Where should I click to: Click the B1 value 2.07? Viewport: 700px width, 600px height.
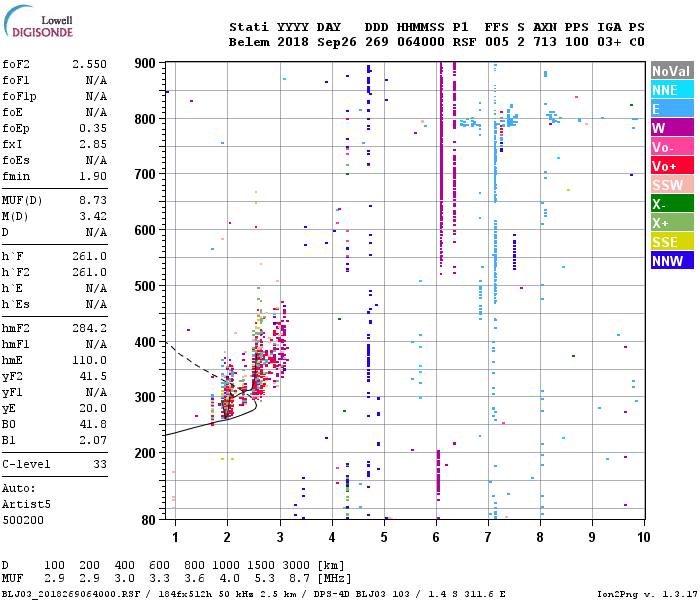point(93,440)
